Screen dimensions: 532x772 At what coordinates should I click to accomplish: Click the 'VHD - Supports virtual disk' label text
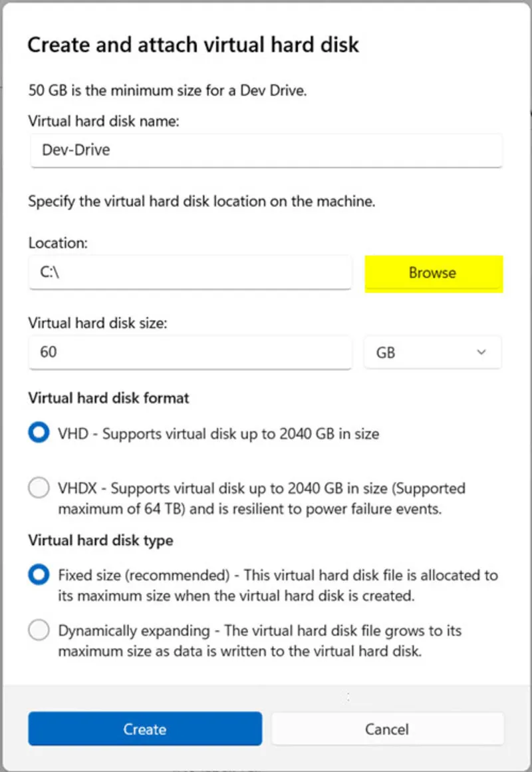pyautogui.click(x=219, y=434)
